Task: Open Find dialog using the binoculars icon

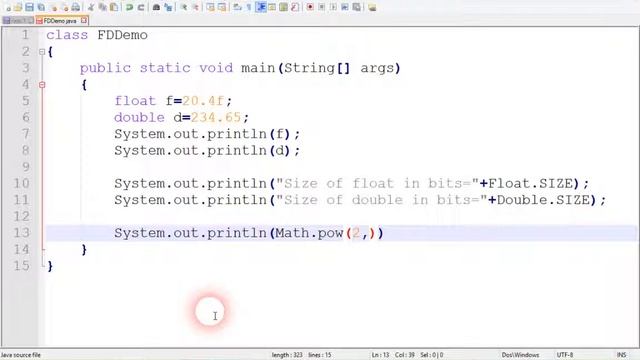Action: click(x=156, y=7)
